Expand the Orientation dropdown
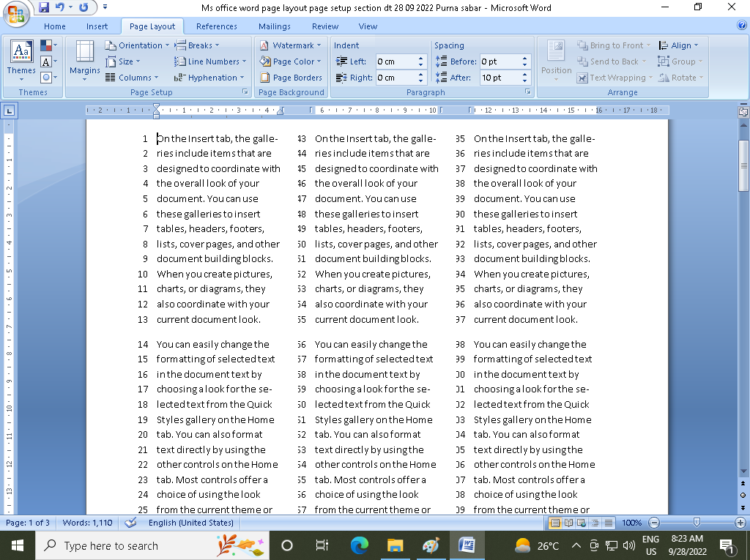750x560 pixels. tap(135, 45)
